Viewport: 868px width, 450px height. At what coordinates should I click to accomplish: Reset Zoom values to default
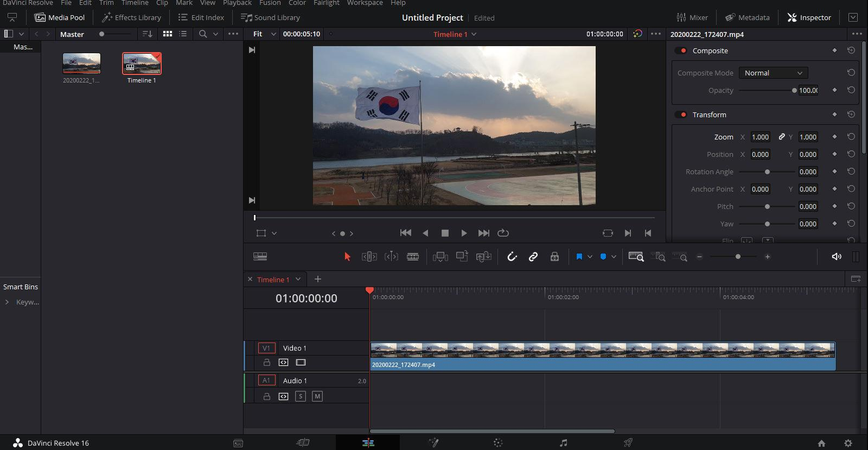(x=851, y=137)
